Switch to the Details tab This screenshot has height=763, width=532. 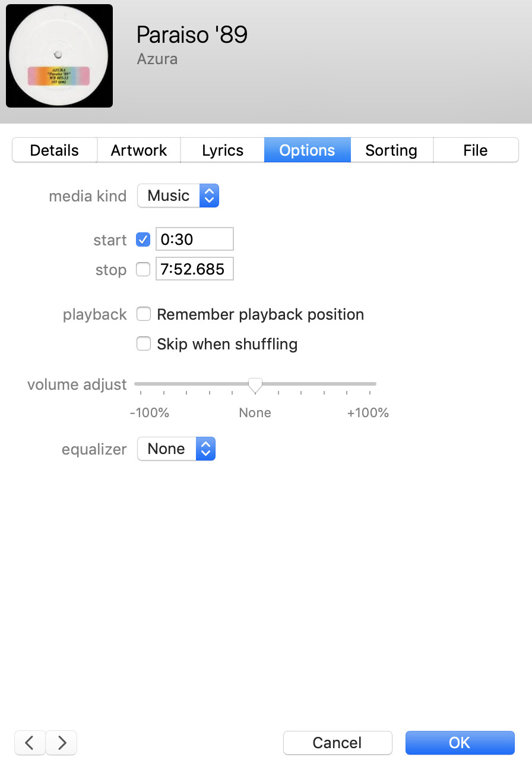(55, 150)
